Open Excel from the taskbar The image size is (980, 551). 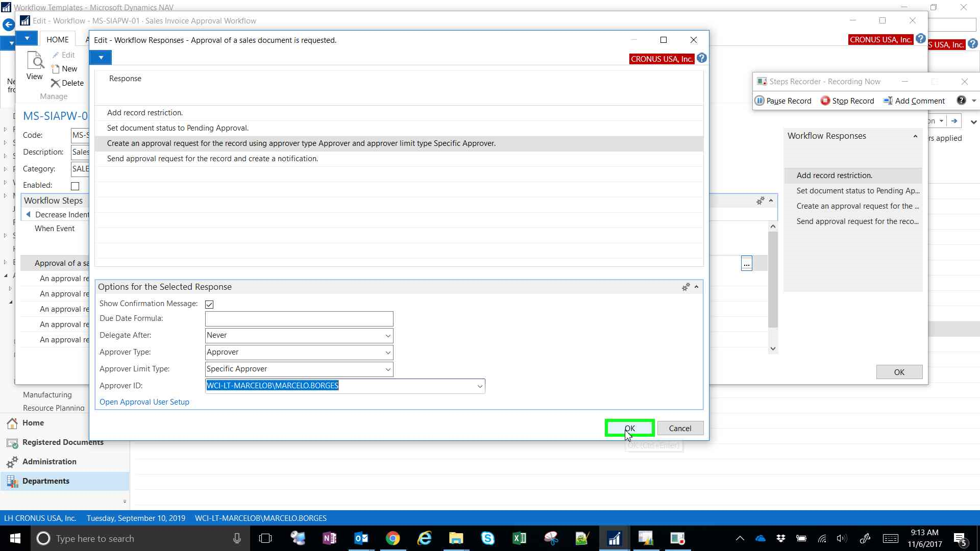pos(519,538)
